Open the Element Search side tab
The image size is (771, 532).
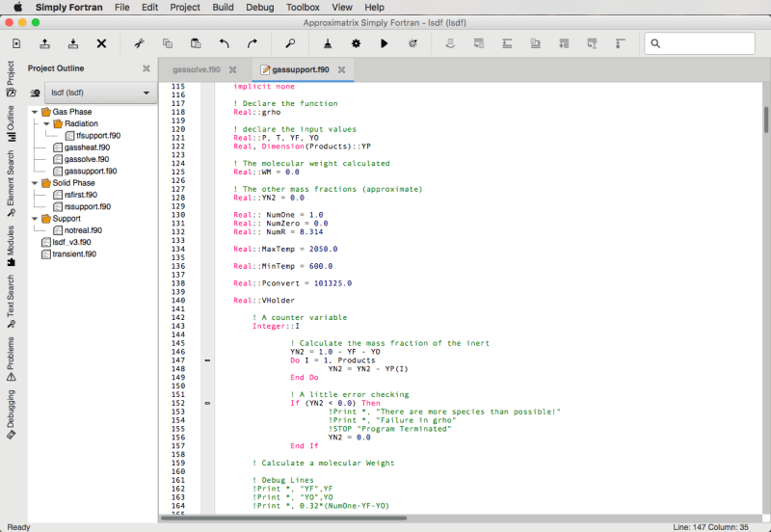(11, 183)
